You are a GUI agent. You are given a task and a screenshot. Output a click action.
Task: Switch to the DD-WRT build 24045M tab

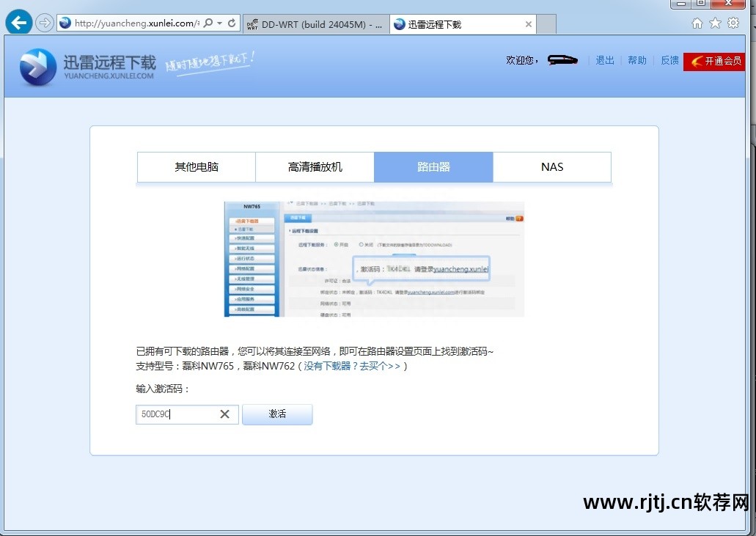click(x=315, y=25)
